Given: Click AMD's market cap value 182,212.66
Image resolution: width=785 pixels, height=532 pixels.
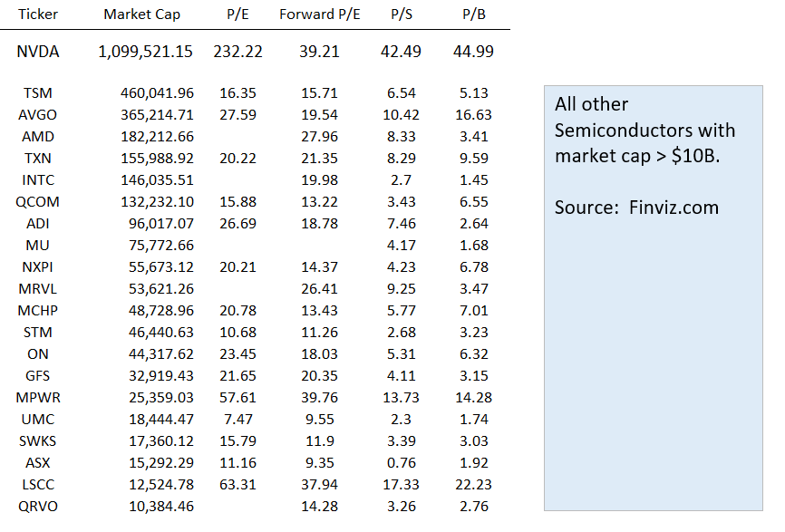Looking at the screenshot, I should 157,137.
